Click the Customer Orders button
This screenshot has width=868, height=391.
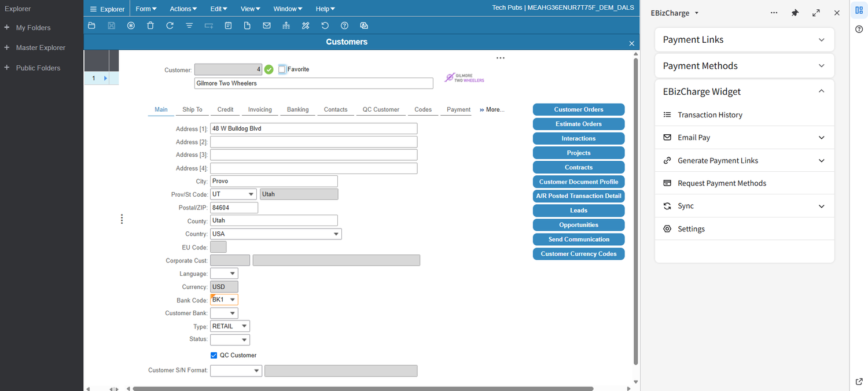pos(579,109)
